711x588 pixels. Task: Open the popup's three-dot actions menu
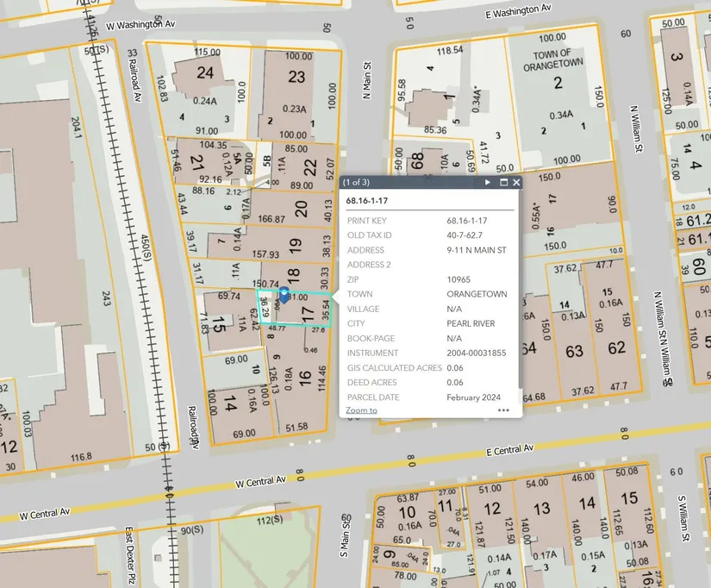pyautogui.click(x=503, y=410)
